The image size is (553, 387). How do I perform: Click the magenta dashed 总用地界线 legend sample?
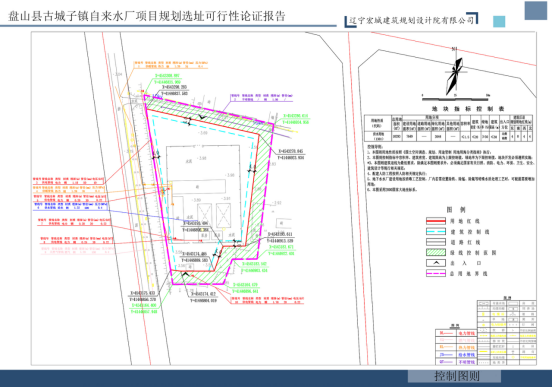pos(436,273)
